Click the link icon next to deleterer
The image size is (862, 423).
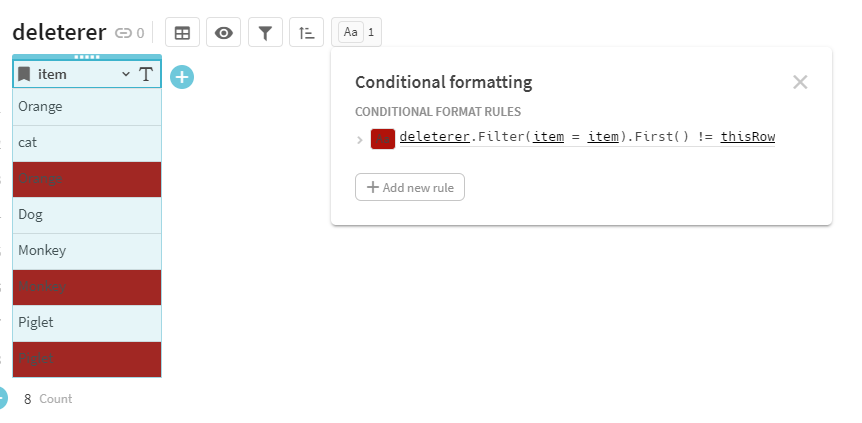pyautogui.click(x=123, y=33)
